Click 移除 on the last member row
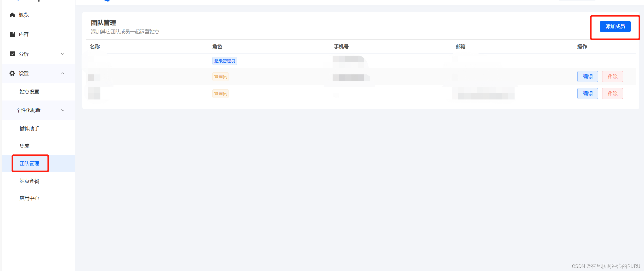Image resolution: width=644 pixels, height=271 pixels. [x=612, y=93]
